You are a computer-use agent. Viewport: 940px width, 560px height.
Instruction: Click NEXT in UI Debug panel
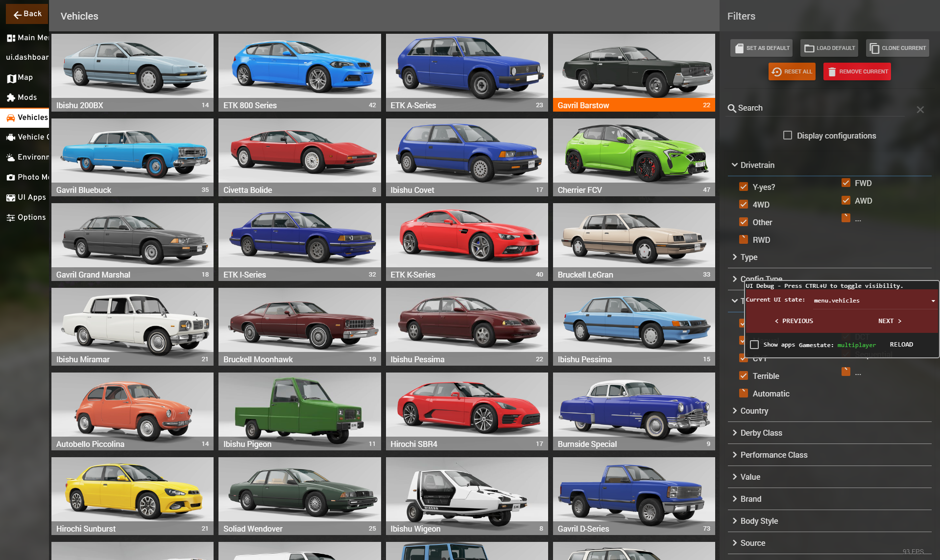890,321
